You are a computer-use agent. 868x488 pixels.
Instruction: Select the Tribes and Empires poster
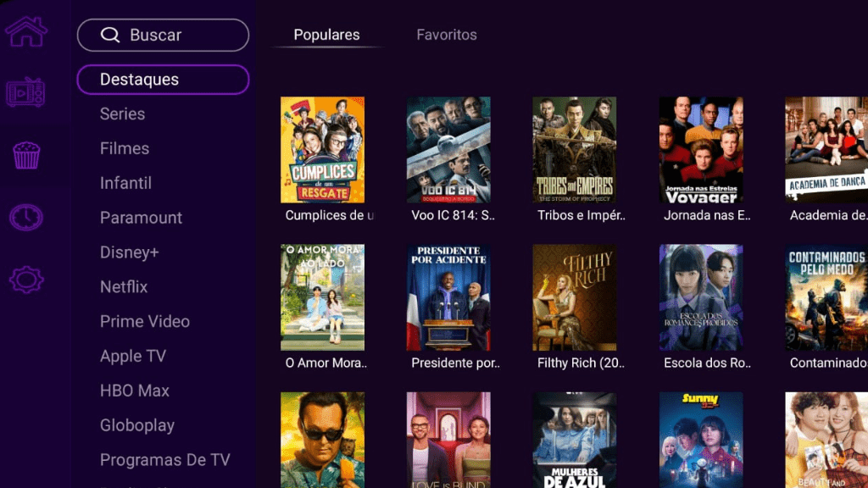[x=575, y=150]
